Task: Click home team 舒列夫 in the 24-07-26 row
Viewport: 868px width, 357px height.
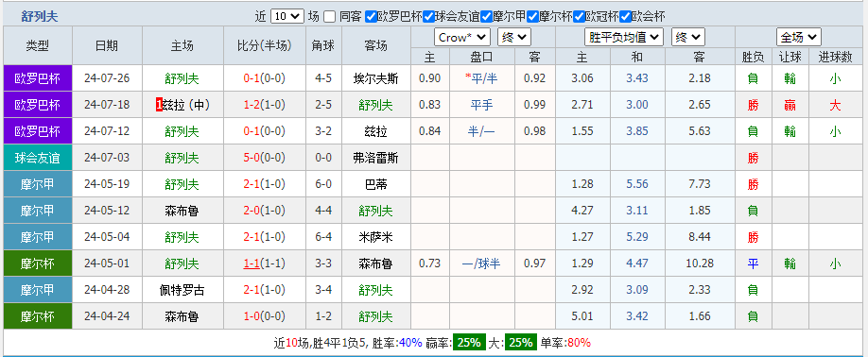Action: click(182, 78)
